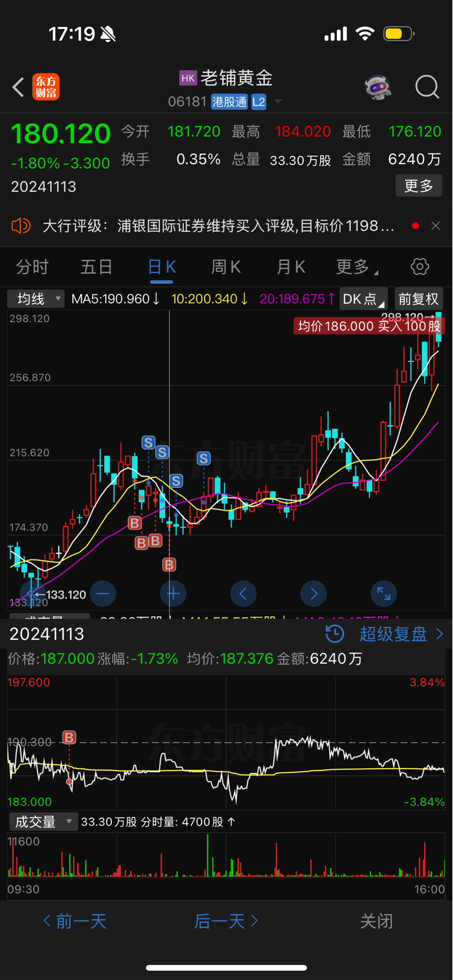453x980 pixels.
Task: Open the 更多 chart period dropdown
Action: click(357, 267)
